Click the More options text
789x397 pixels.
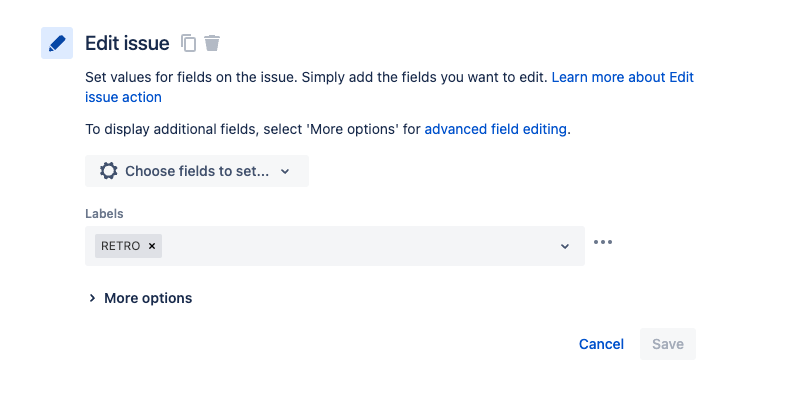148,298
